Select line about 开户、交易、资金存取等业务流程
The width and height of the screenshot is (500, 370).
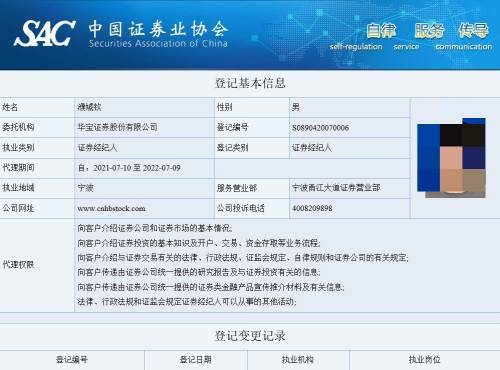[199, 243]
